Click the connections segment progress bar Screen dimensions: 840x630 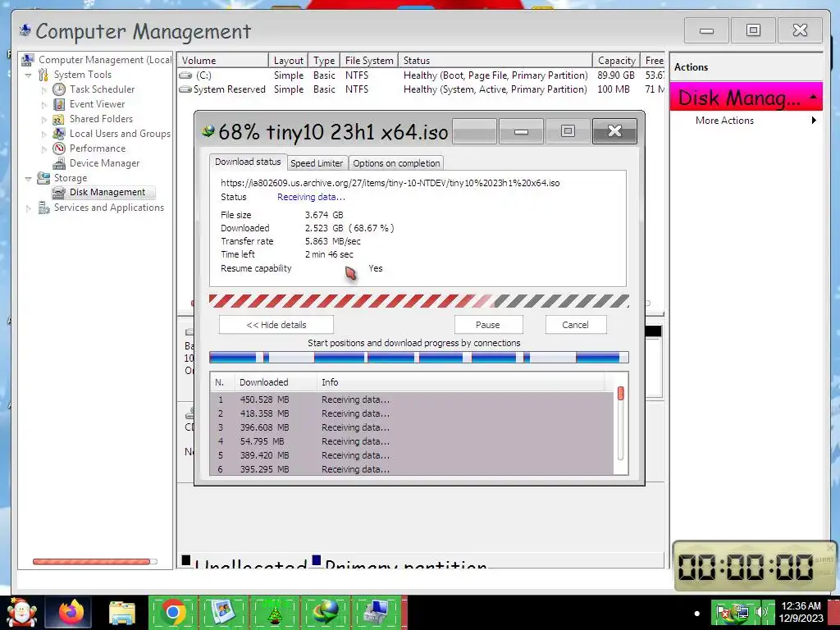coord(418,358)
